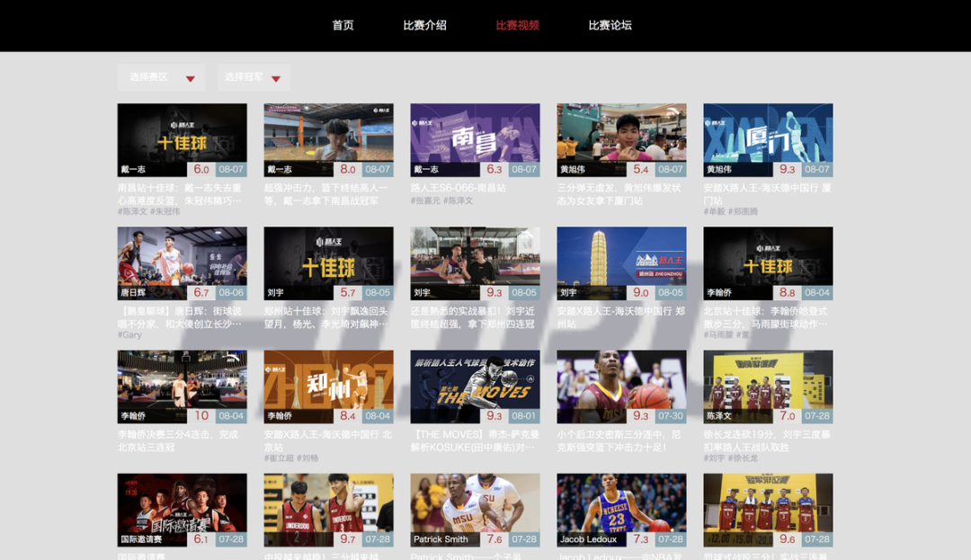Open the Jacob Ledoux video thumbnail
This screenshot has height=560, width=971.
pyautogui.click(x=621, y=510)
